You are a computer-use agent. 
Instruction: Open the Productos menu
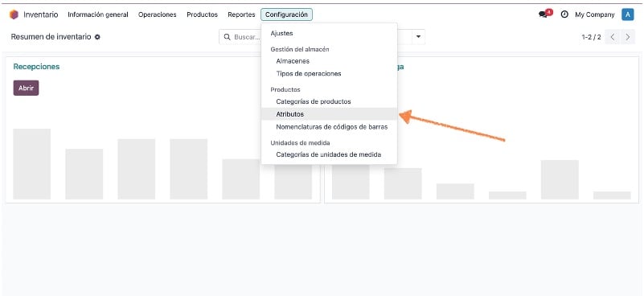(202, 14)
